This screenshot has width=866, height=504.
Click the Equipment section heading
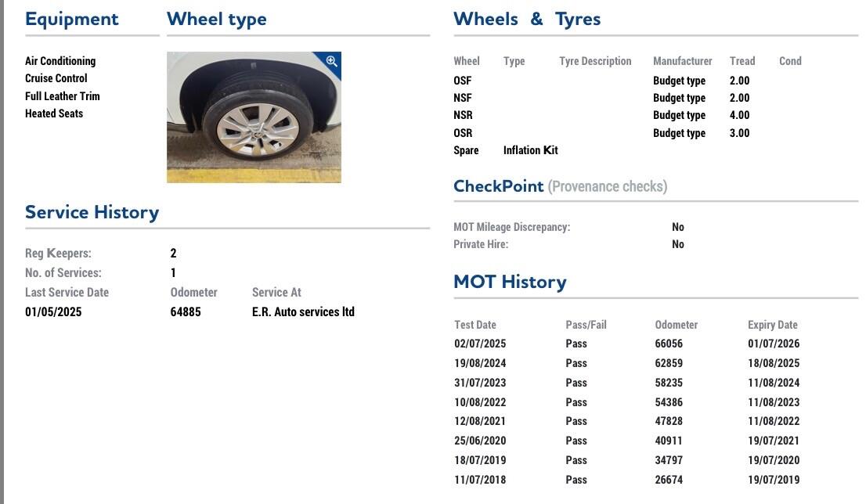71,20
